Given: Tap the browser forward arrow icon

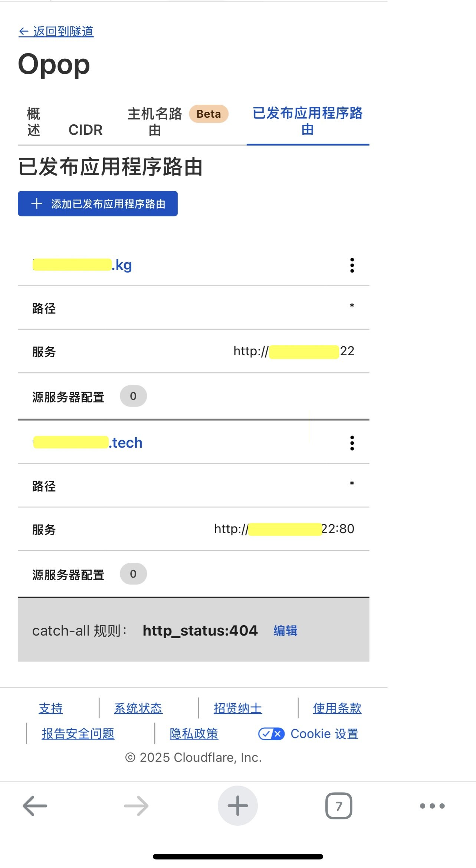Looking at the screenshot, I should pos(136,806).
